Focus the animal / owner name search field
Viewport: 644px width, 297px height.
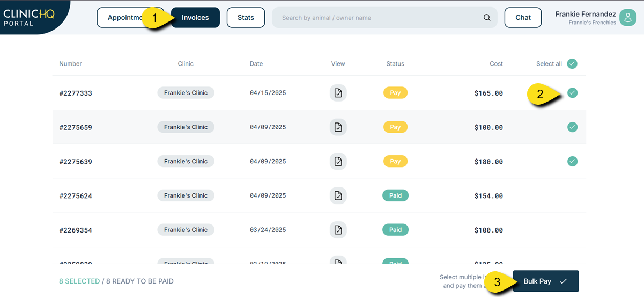(x=375, y=18)
